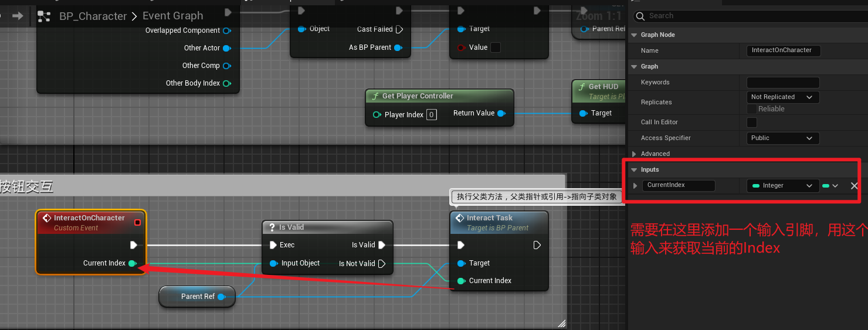This screenshot has height=330, width=868.
Task: Expand the CurrentIndex input row arrow
Action: coord(635,186)
